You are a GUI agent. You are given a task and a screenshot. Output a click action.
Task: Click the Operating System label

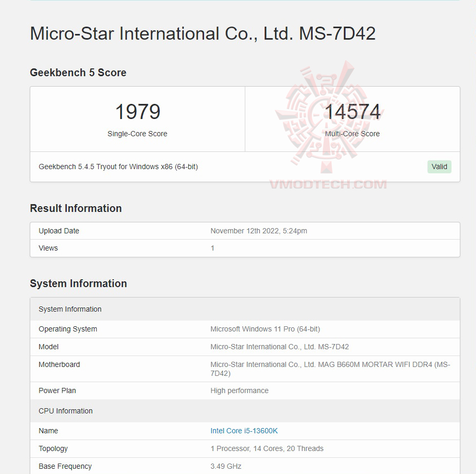(68, 329)
